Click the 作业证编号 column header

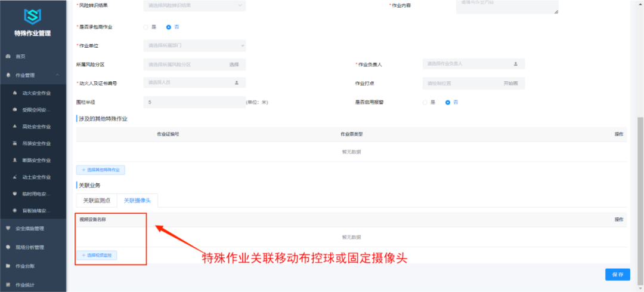click(x=168, y=134)
